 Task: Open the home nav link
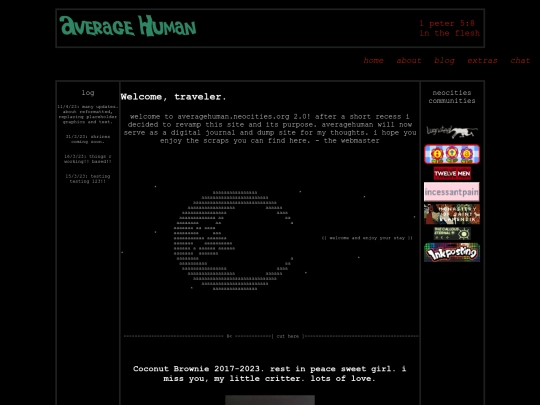tap(373, 61)
